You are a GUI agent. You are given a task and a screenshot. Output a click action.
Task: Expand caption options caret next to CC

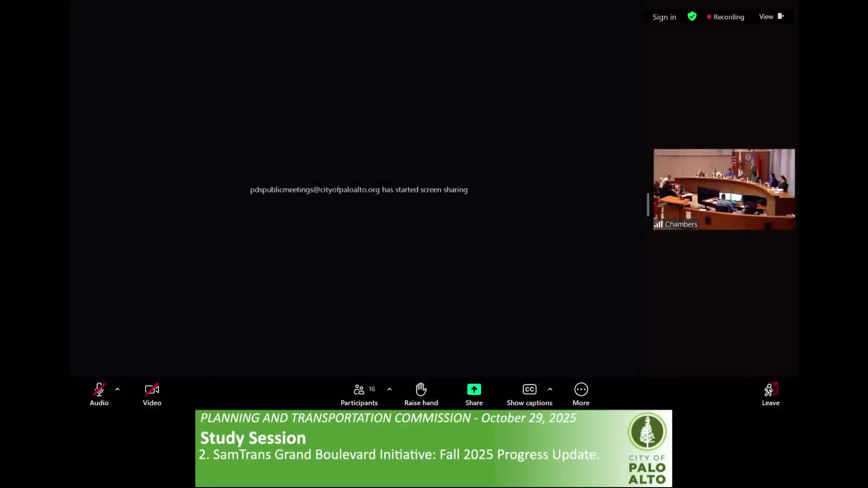pos(550,389)
